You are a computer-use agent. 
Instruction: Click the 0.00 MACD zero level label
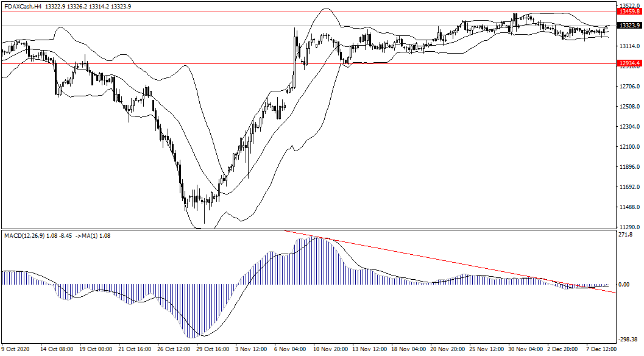pyautogui.click(x=625, y=285)
